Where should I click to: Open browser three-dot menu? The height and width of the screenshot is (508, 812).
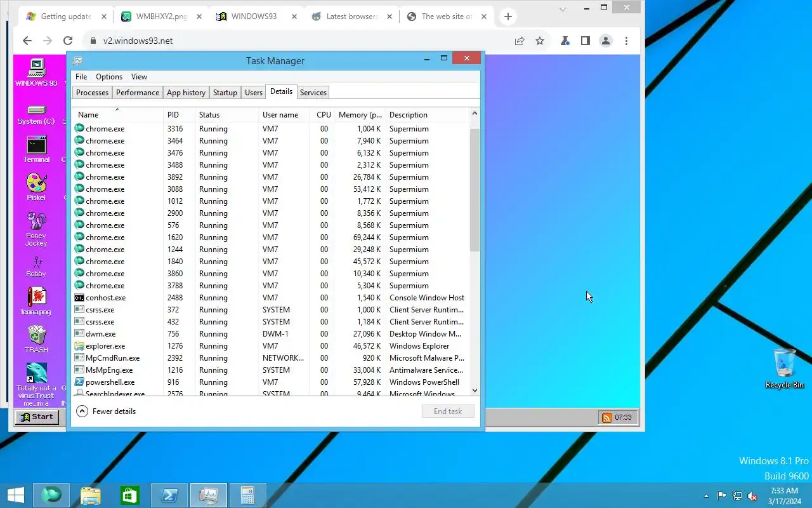tap(626, 41)
